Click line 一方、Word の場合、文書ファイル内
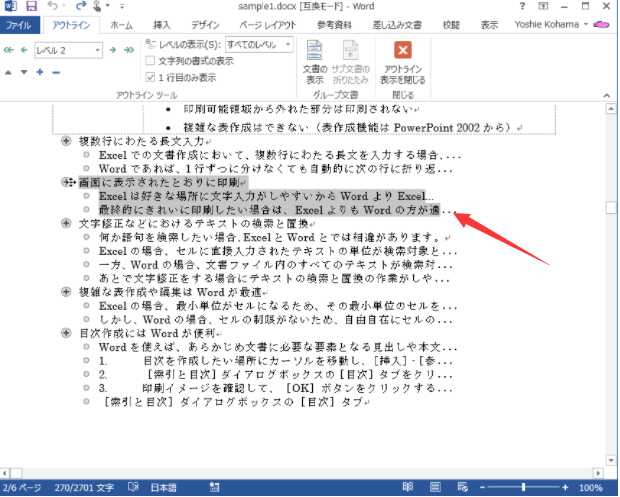 (x=276, y=265)
